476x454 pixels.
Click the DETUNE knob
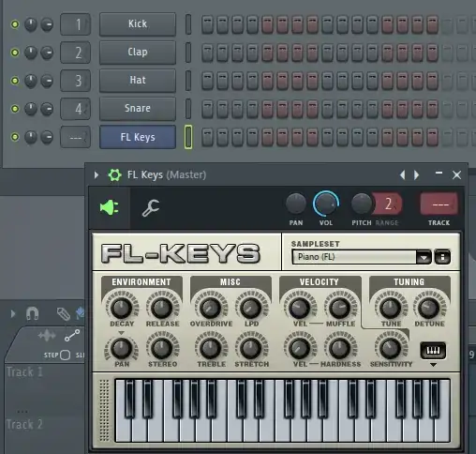point(429,308)
